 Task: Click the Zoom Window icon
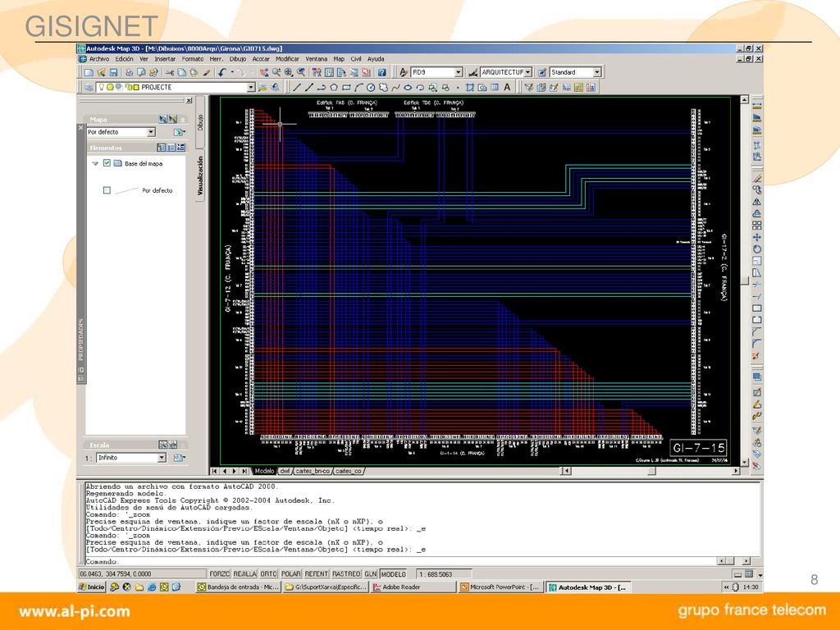(289, 72)
